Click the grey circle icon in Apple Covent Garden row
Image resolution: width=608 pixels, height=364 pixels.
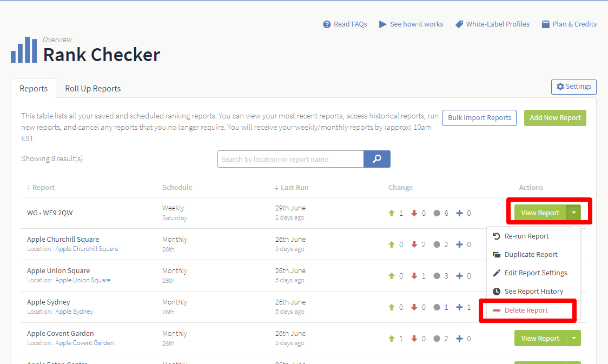(x=437, y=339)
